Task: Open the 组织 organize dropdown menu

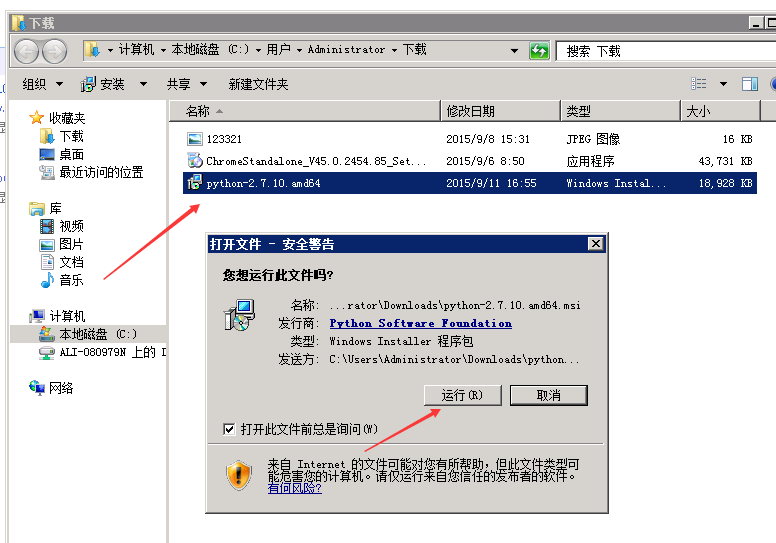Action: [x=42, y=84]
